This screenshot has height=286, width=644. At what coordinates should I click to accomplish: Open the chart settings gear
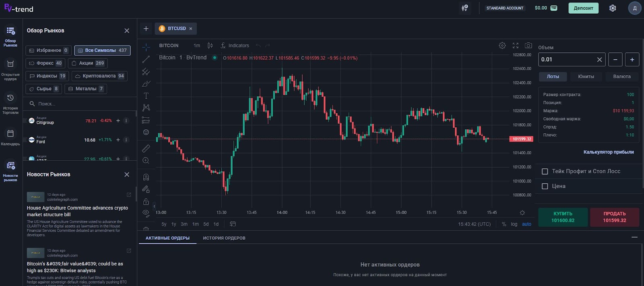tap(502, 46)
